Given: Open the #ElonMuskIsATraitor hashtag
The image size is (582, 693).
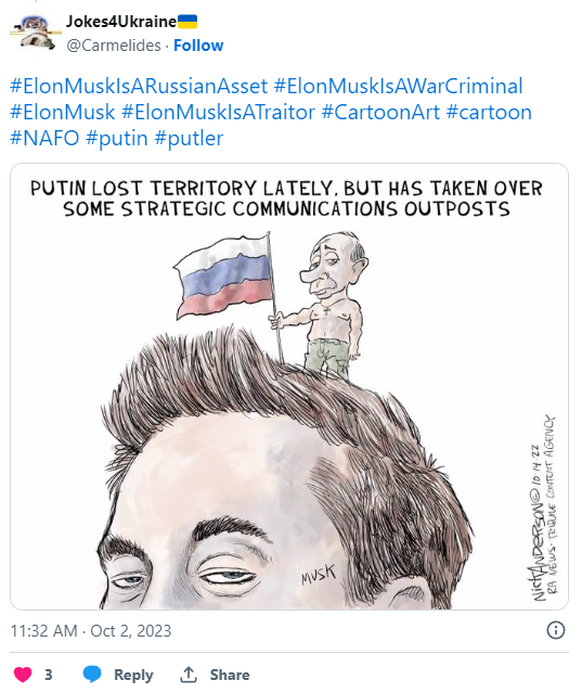Looking at the screenshot, I should (x=218, y=112).
